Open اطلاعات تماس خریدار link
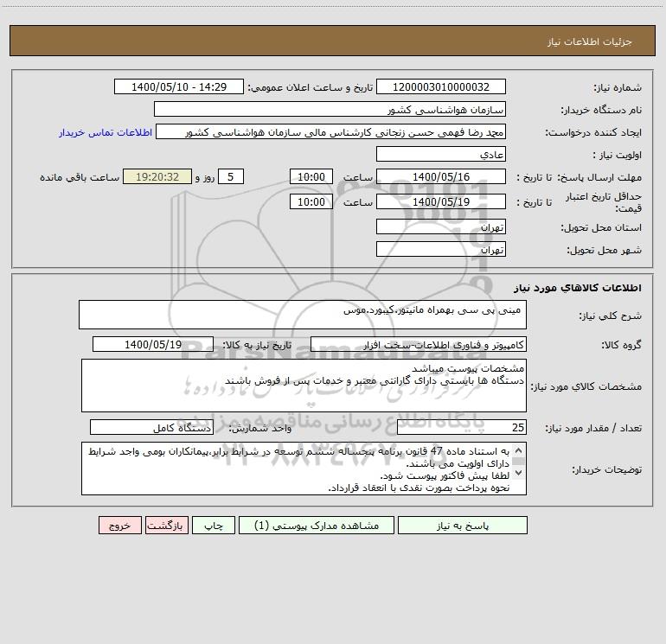 click(x=106, y=132)
